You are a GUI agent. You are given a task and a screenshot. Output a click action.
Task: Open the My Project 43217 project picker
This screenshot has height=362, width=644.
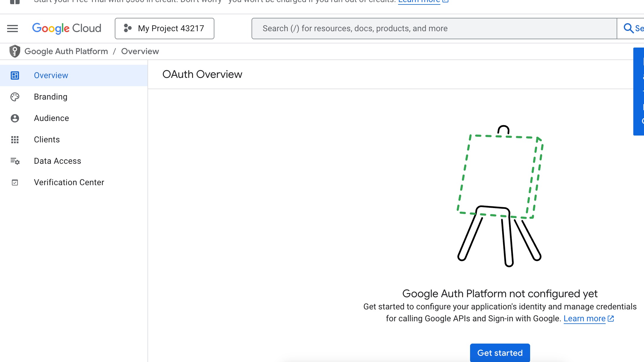164,29
